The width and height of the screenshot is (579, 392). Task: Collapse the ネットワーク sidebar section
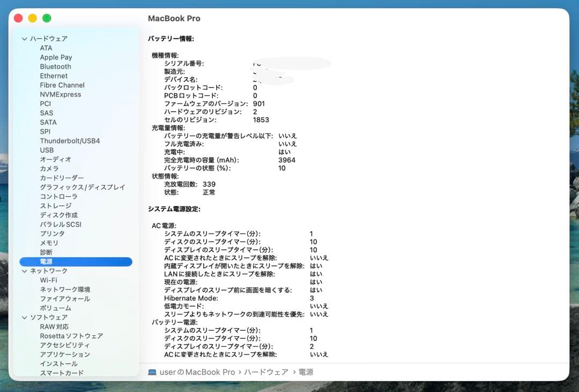pos(24,270)
